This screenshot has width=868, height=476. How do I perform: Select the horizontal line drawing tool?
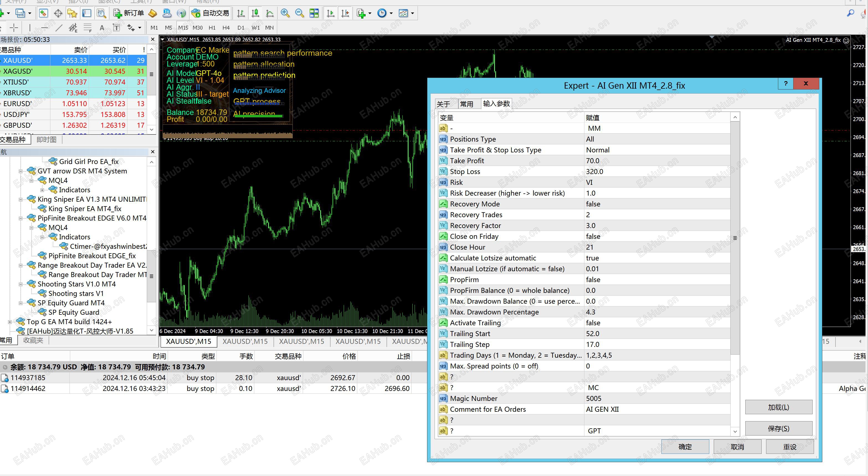44,27
